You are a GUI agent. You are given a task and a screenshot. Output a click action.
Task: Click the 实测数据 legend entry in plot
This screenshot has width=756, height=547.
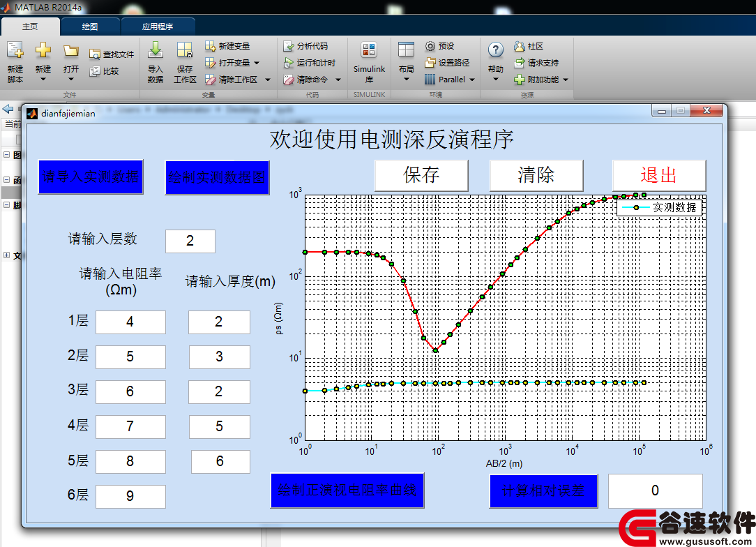[659, 207]
